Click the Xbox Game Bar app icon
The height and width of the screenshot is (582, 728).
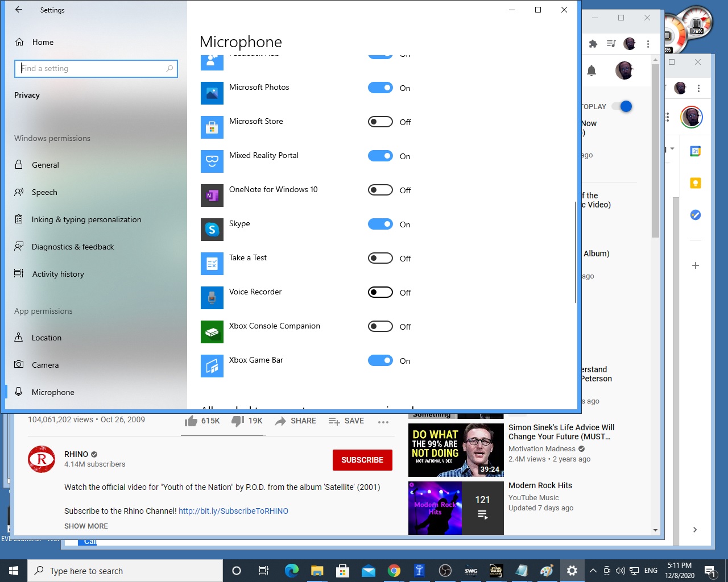pos(212,366)
